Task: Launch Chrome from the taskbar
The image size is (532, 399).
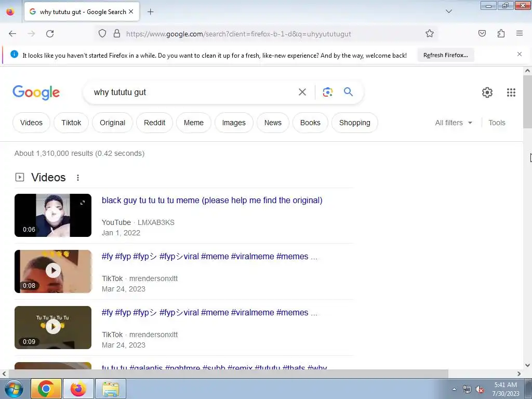Action: click(46, 389)
